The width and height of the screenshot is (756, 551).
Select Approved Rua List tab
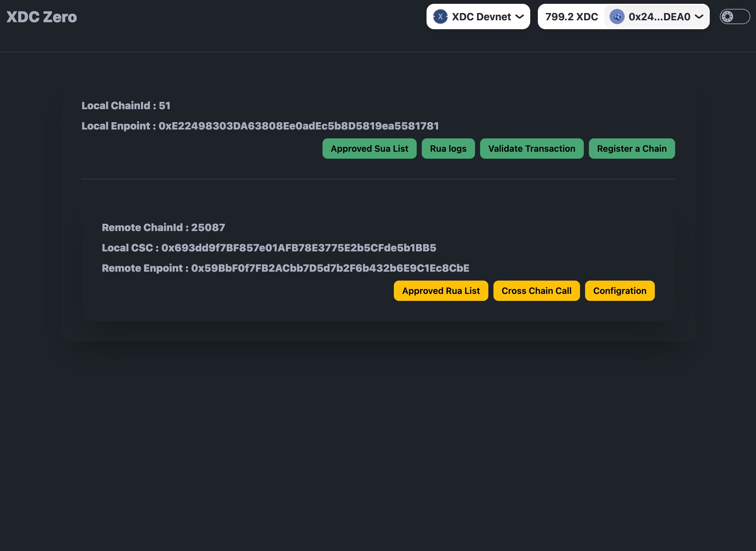click(441, 290)
